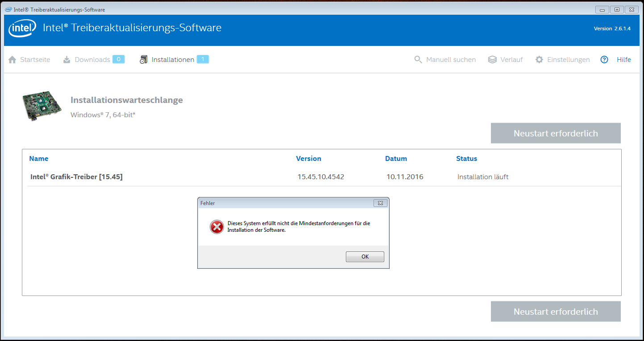This screenshot has width=644, height=341.
Task: Click the error message text in dialog
Action: coord(299,227)
